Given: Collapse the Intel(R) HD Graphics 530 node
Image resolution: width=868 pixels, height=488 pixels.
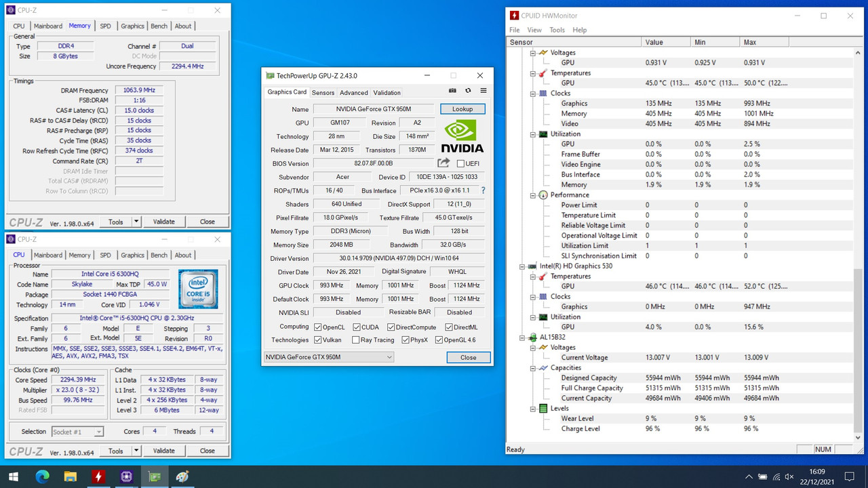Looking at the screenshot, I should click(x=523, y=266).
